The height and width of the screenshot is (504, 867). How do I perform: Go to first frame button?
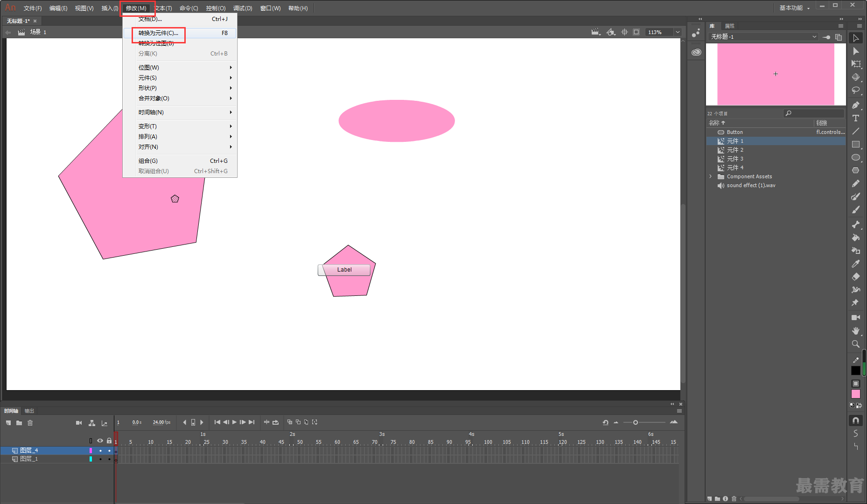[x=217, y=422]
